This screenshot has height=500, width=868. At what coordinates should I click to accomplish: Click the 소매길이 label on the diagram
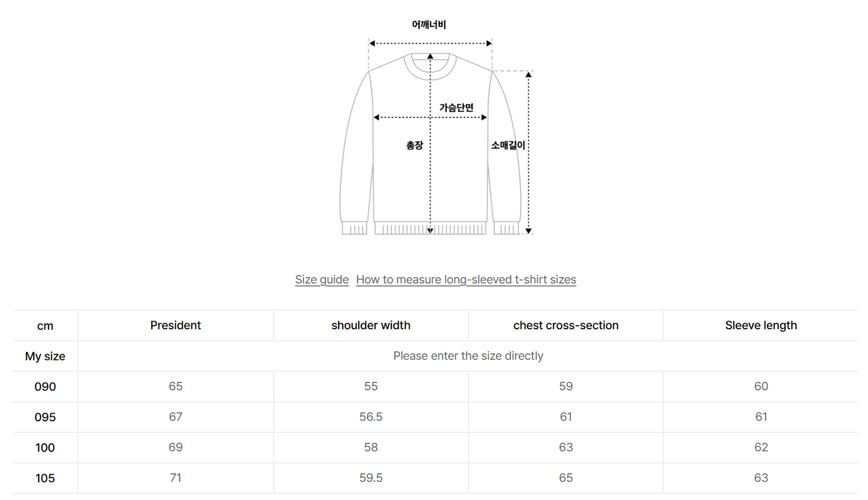(508, 145)
